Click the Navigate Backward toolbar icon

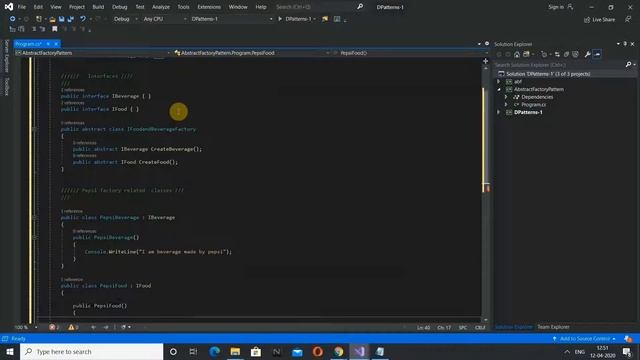[13, 19]
